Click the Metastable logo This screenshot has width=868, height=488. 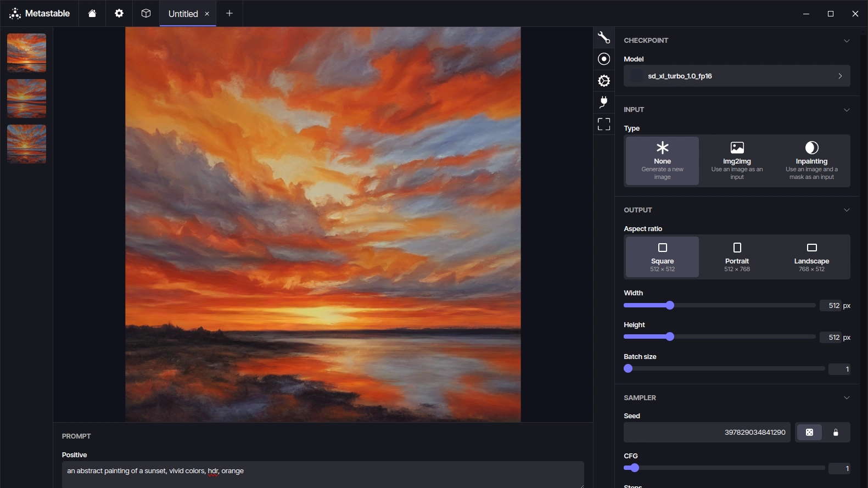point(40,13)
